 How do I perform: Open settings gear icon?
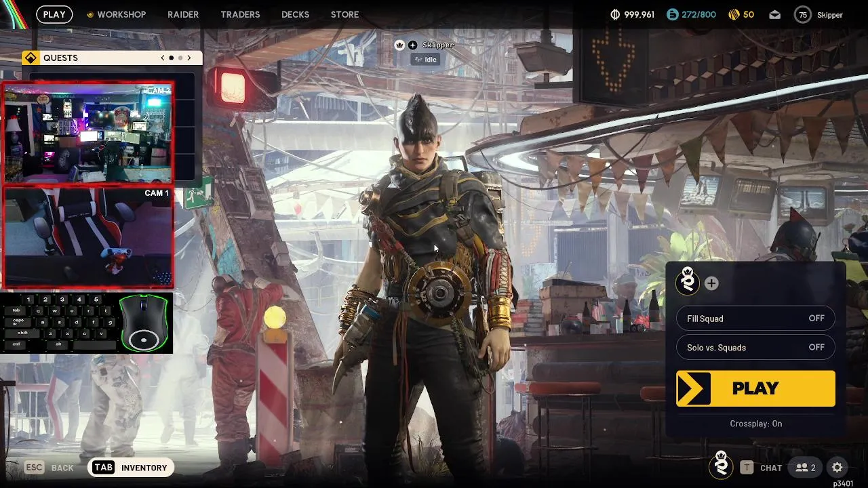tap(837, 468)
